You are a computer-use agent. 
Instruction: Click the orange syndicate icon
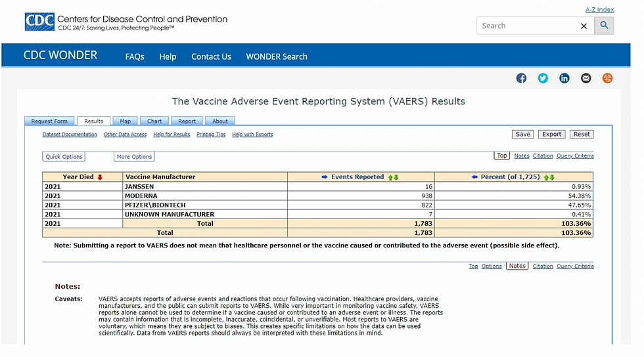point(607,78)
